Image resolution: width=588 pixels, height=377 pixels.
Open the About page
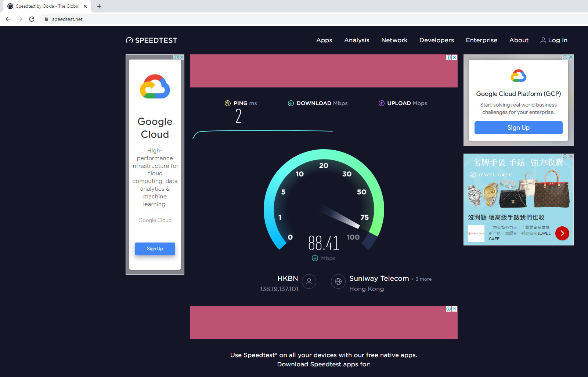519,40
